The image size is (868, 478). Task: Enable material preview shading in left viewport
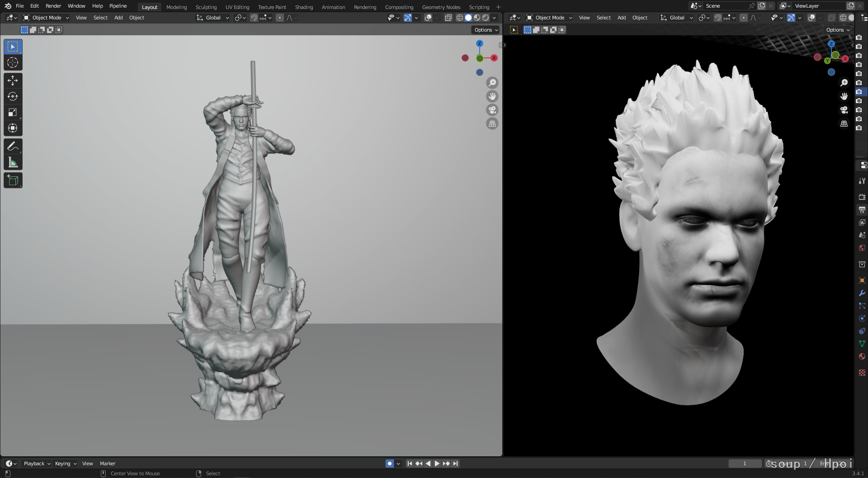point(477,18)
